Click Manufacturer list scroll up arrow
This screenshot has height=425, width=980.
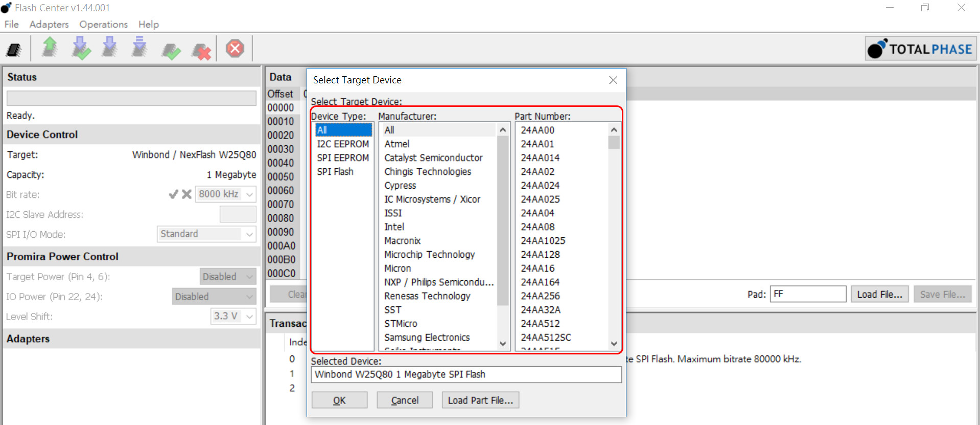point(503,130)
